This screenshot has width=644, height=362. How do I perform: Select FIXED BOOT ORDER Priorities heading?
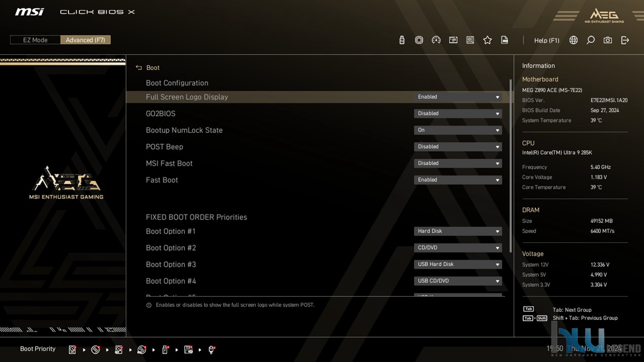point(196,217)
